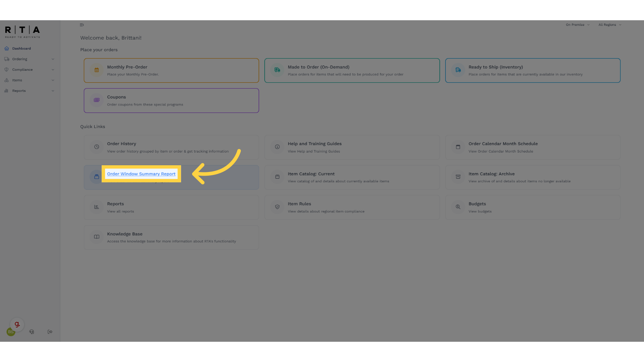Expand the Compliance menu chevron
Viewport: 644px width, 362px height.
pyautogui.click(x=53, y=70)
